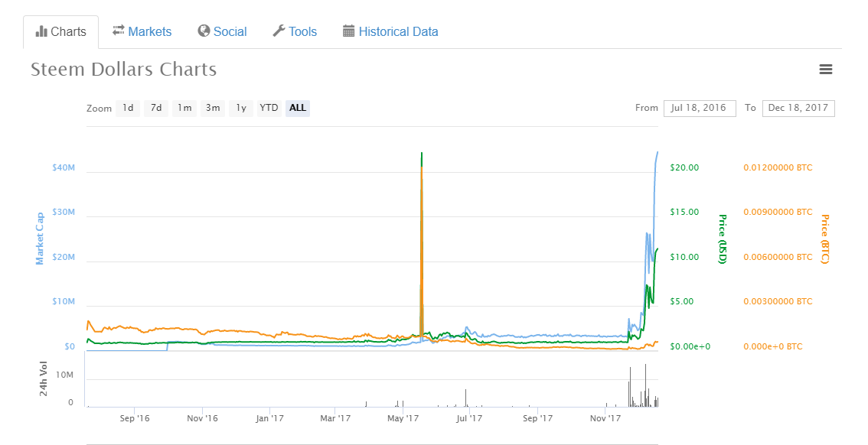The image size is (868, 445).
Task: Click the $10M market cap tick label
Action: (x=64, y=301)
